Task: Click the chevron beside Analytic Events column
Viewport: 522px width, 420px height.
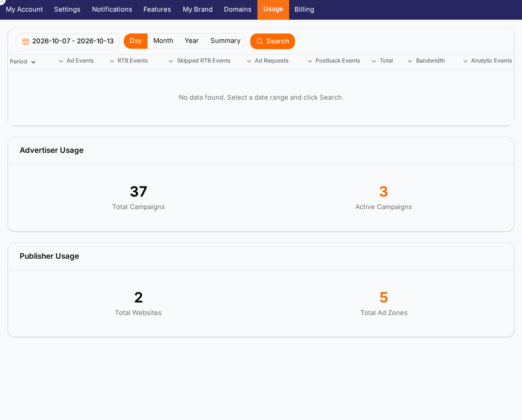Action: [x=465, y=61]
